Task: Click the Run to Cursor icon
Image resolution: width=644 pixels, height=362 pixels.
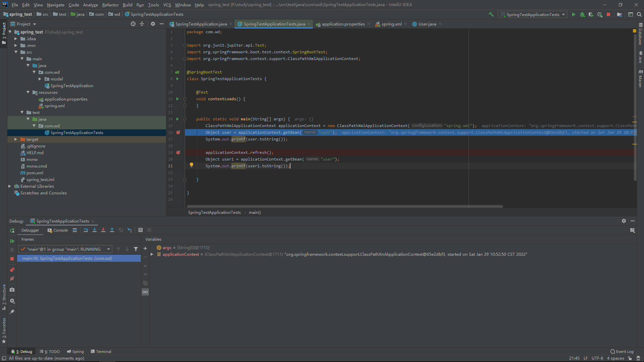Action: 130,230
